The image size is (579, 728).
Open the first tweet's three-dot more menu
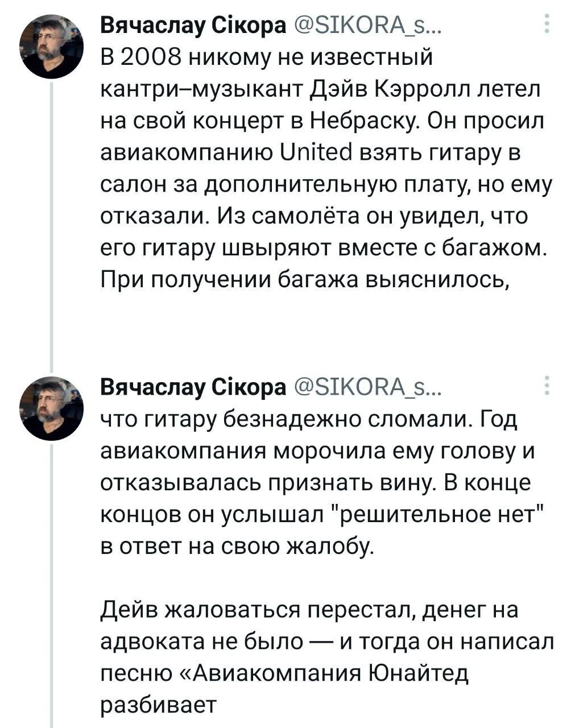547,24
